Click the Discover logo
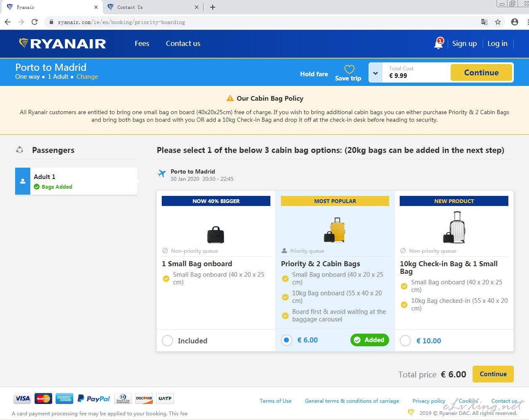 pos(144,398)
